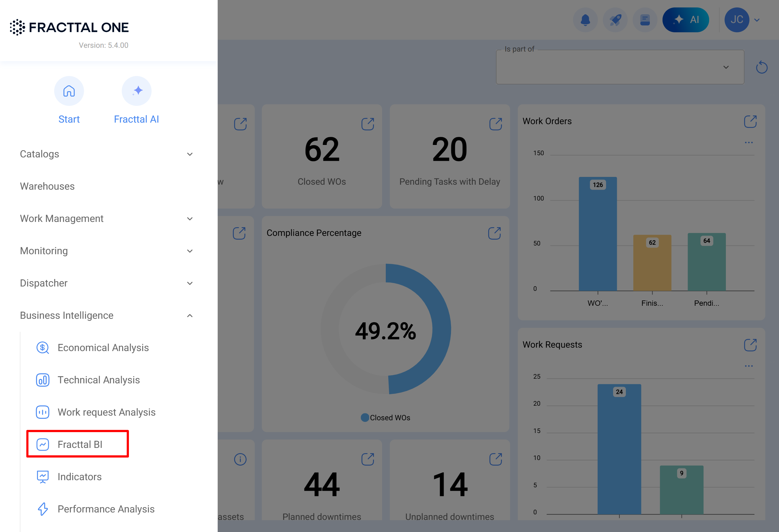Click Work Requests chart three-dots menu
The width and height of the screenshot is (779, 532).
(x=749, y=366)
